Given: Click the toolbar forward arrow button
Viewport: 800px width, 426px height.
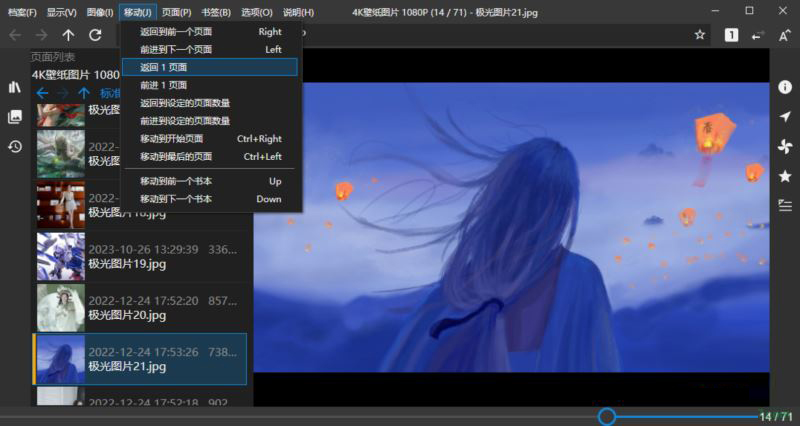Looking at the screenshot, I should (41, 35).
